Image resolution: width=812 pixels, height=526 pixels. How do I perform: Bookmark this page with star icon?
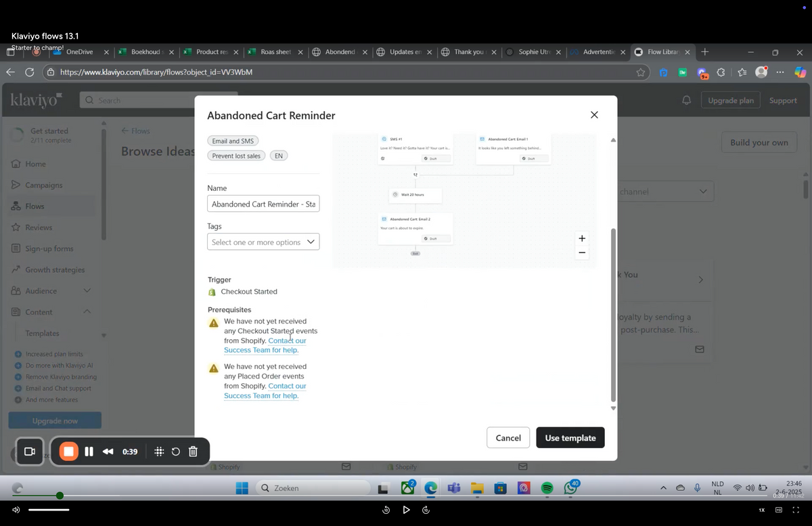pyautogui.click(x=641, y=72)
